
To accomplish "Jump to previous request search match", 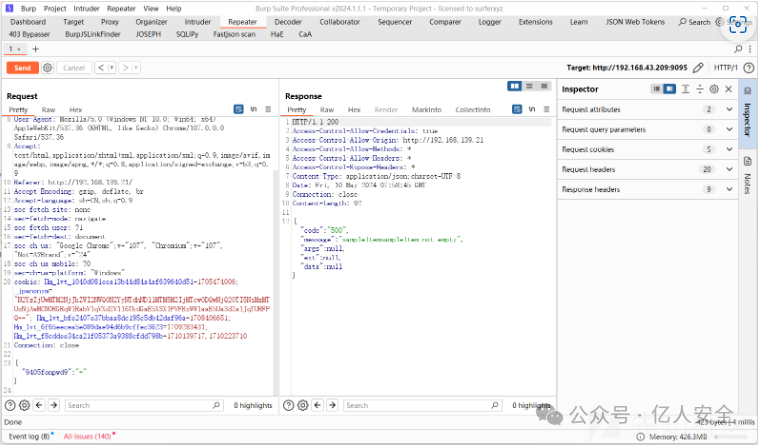I will point(39,405).
